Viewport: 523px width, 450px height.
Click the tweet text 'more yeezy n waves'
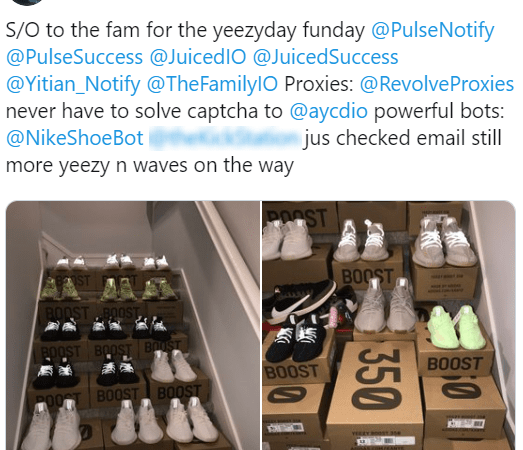pyautogui.click(x=97, y=165)
